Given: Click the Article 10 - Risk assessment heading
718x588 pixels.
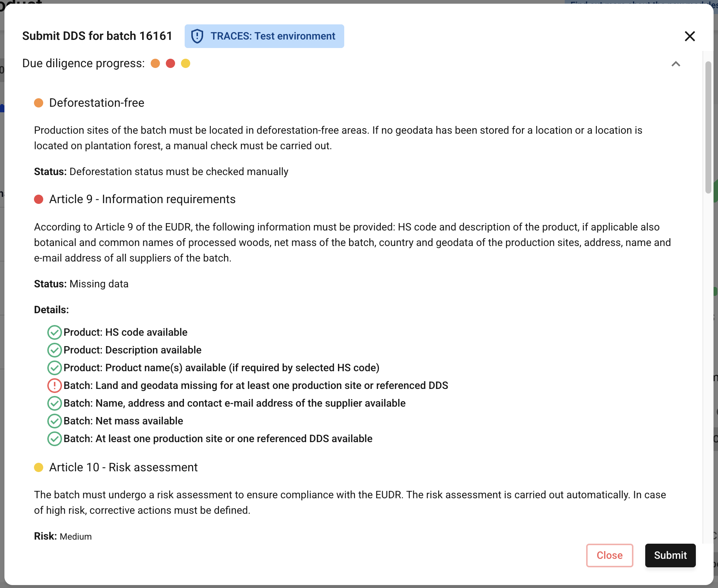Looking at the screenshot, I should [123, 468].
